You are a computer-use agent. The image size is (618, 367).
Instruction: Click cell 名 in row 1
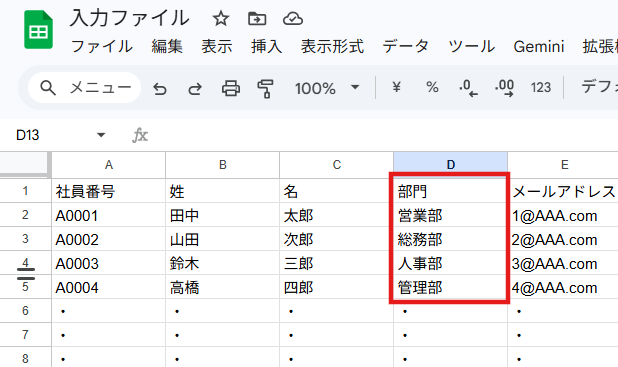point(337,191)
